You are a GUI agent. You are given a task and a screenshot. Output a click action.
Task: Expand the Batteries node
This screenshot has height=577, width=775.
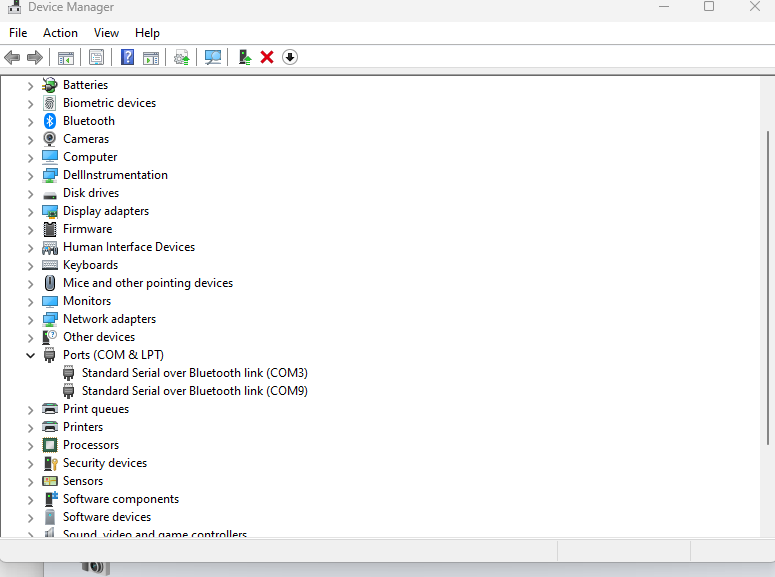coord(30,86)
